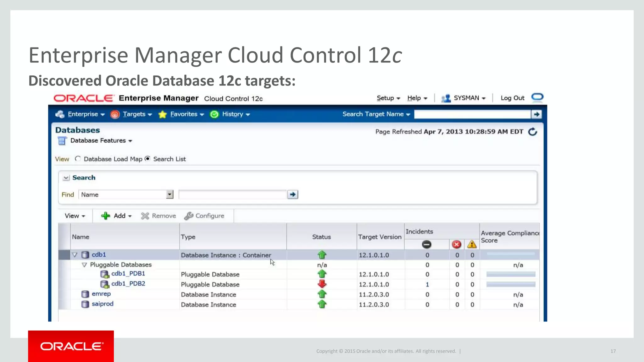Click the Configure button
This screenshot has height=362, width=644.
(x=204, y=216)
